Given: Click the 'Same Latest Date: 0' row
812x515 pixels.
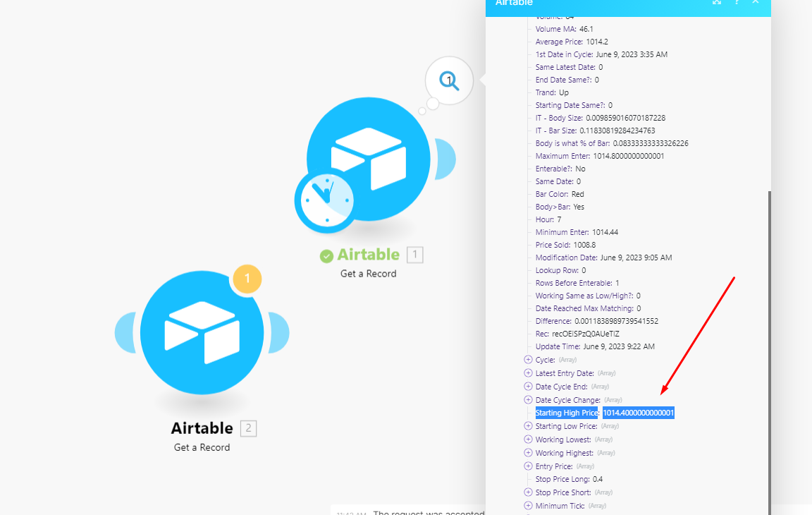Looking at the screenshot, I should pyautogui.click(x=569, y=67).
